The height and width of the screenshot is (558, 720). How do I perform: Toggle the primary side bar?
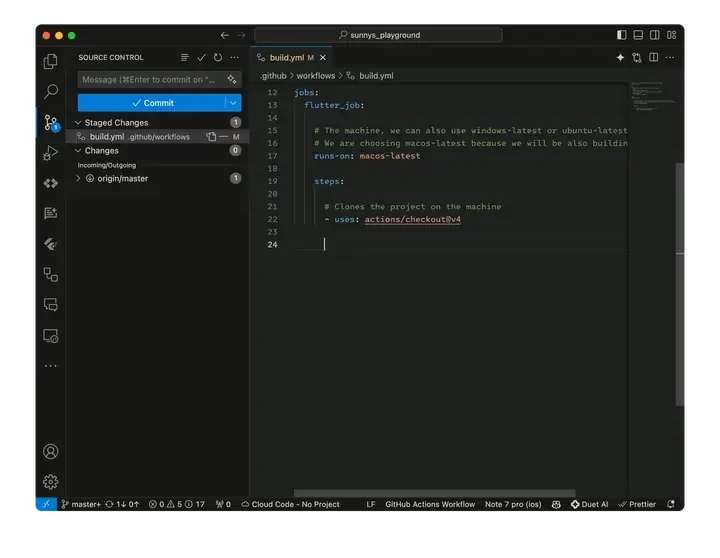621,35
